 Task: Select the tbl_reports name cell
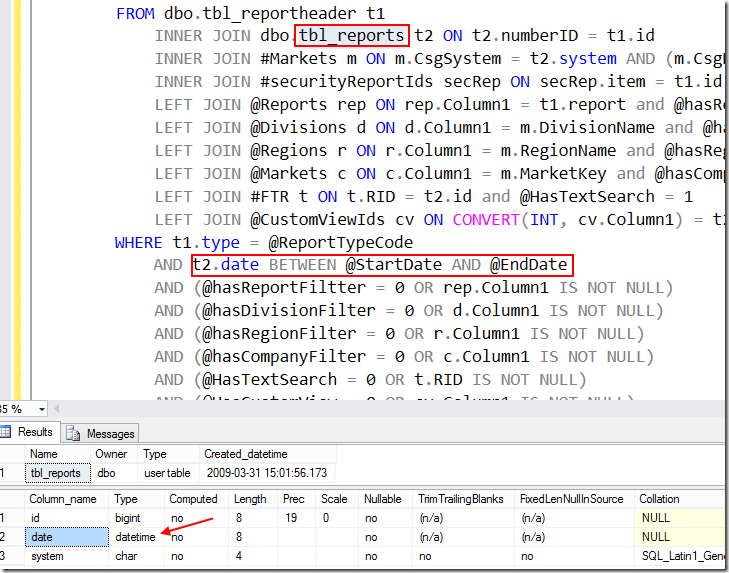tap(58, 473)
